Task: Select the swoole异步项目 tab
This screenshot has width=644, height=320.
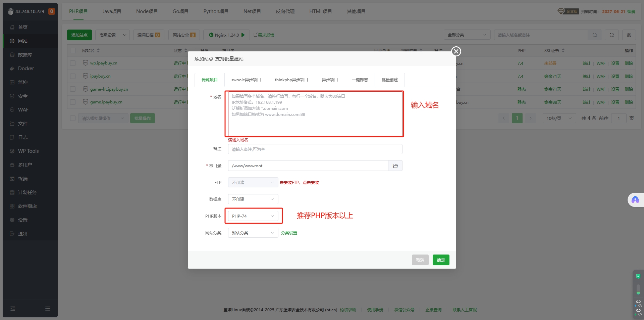Action: pyautogui.click(x=246, y=80)
